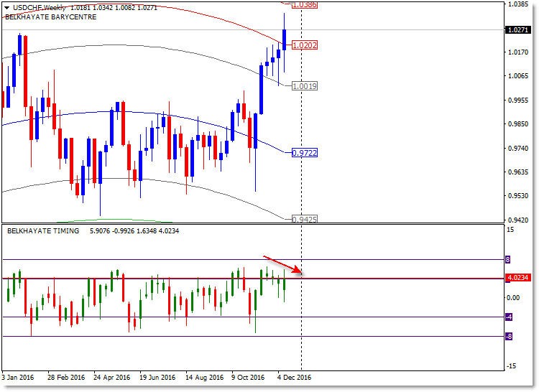Click the purple 8 level tag

507,260
